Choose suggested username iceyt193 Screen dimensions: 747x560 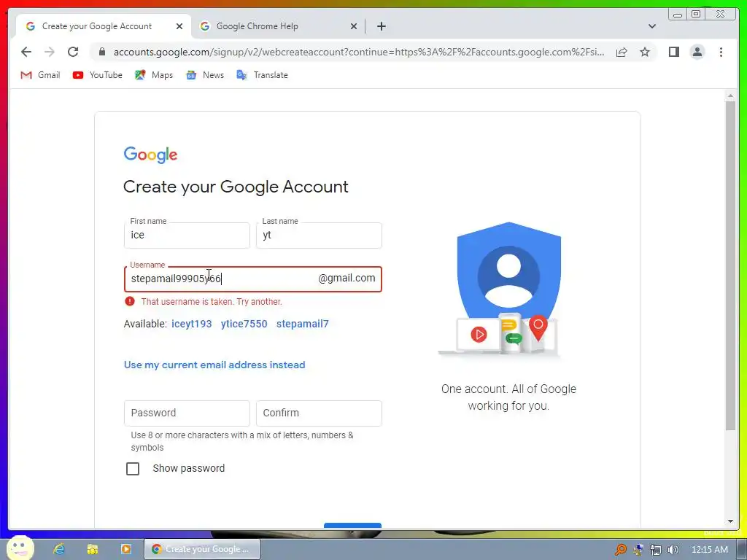coord(192,324)
